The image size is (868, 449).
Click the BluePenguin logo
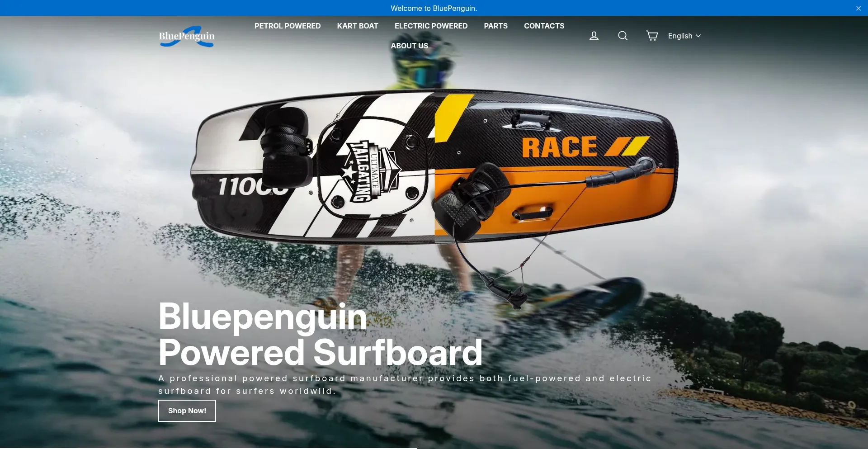coord(187,36)
